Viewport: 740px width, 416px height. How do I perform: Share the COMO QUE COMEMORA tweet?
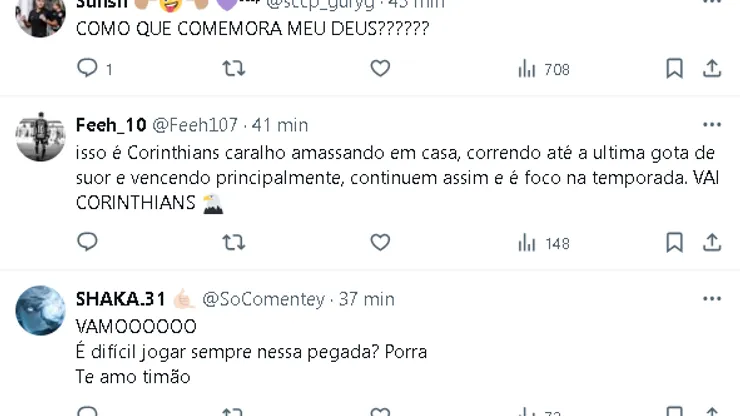712,68
